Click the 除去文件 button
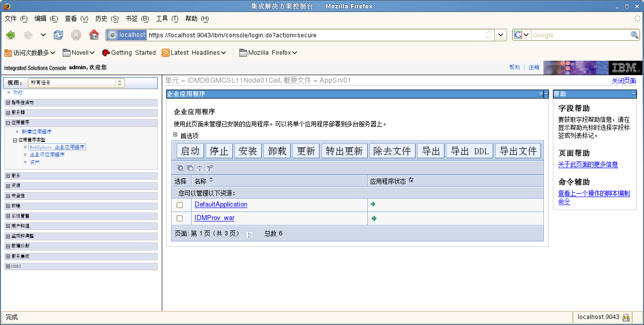 click(392, 151)
